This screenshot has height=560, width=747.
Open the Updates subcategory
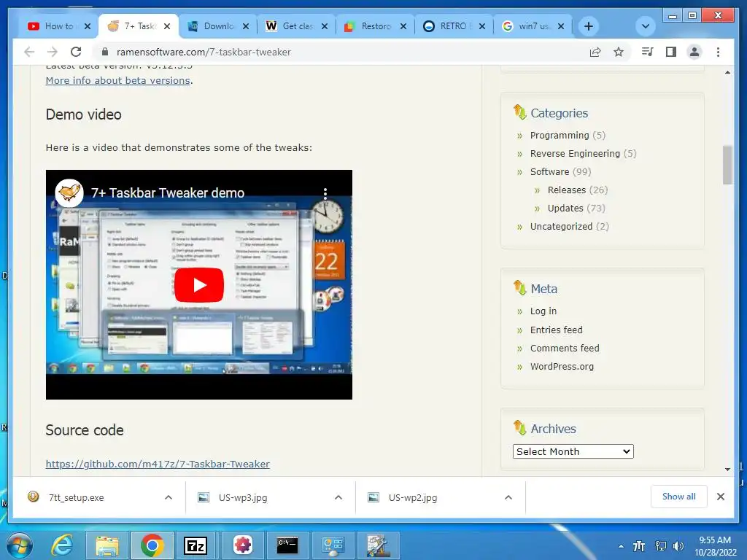[565, 208]
